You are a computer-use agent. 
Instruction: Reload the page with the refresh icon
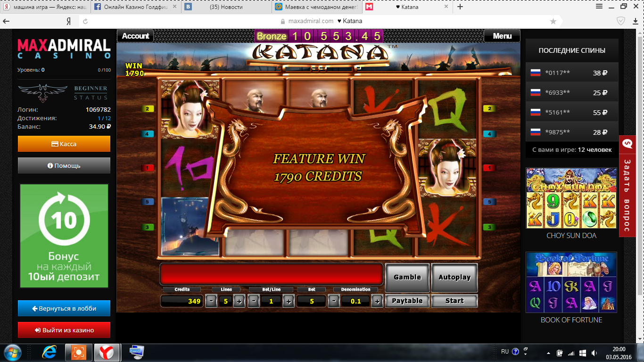[x=85, y=21]
